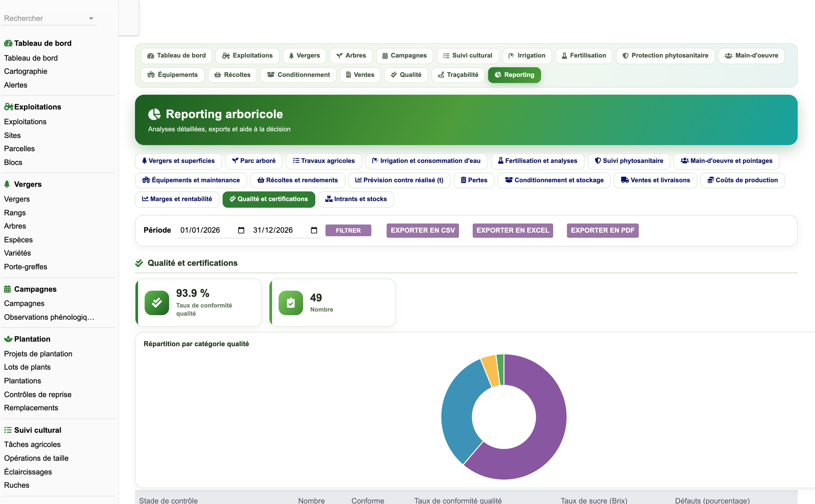The image size is (815, 504).
Task: Open Parc arboré report
Action: point(254,161)
